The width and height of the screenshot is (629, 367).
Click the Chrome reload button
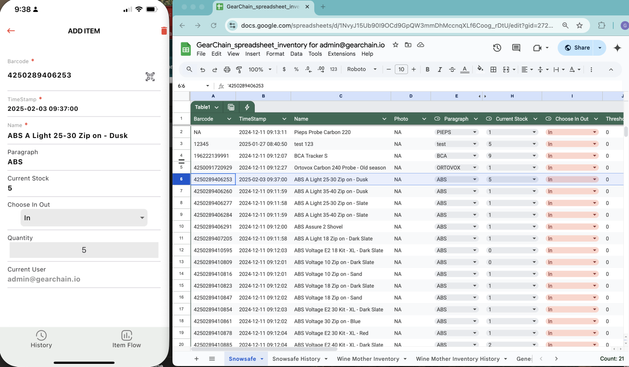click(x=213, y=25)
